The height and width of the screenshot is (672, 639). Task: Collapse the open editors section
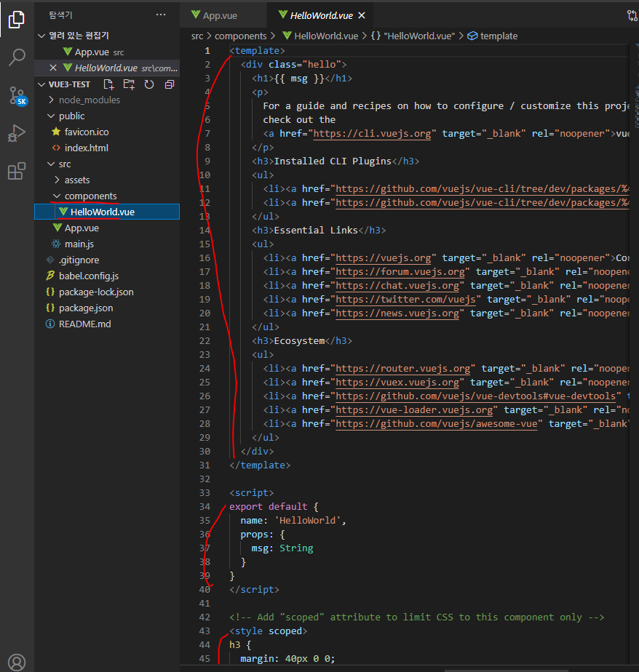coord(41,36)
